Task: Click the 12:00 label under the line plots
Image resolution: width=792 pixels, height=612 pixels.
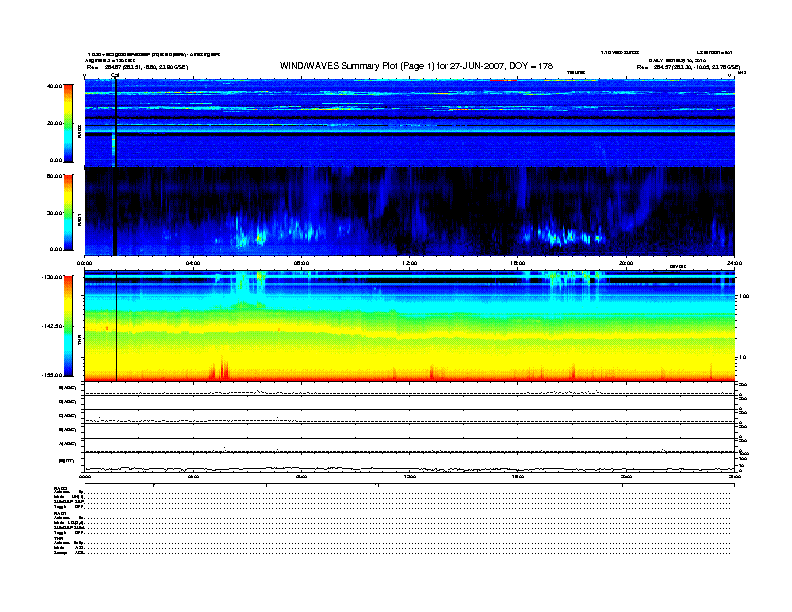Action: [x=409, y=477]
